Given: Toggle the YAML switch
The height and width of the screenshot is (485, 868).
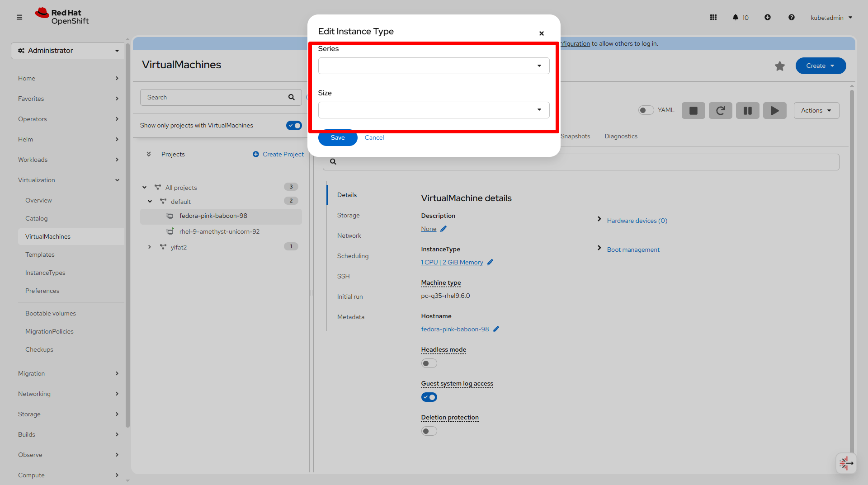Looking at the screenshot, I should [646, 110].
